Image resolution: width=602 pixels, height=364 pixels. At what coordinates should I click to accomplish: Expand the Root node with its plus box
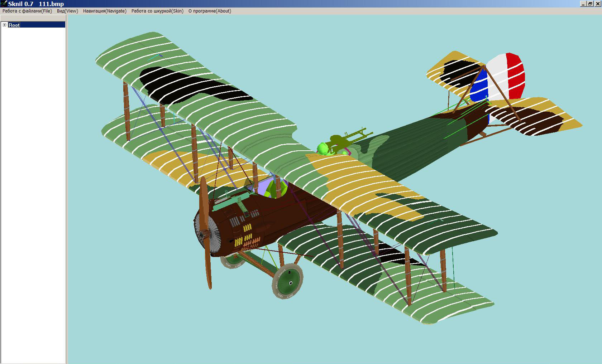pos(4,25)
